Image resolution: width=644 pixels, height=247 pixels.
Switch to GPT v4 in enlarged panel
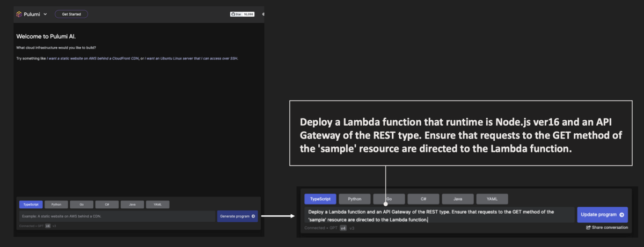pyautogui.click(x=343, y=228)
